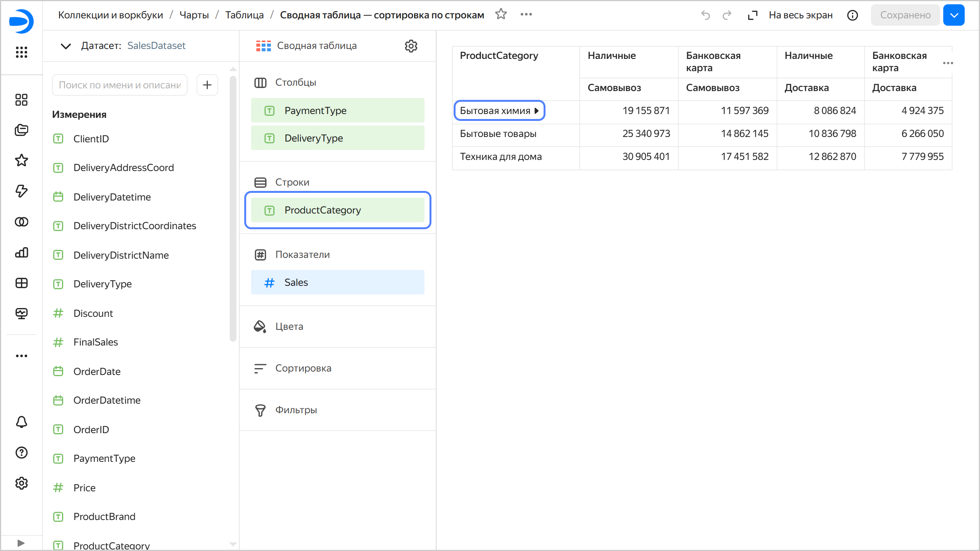Add a new field with plus button
Screen dimensions: 980x551
click(x=207, y=85)
